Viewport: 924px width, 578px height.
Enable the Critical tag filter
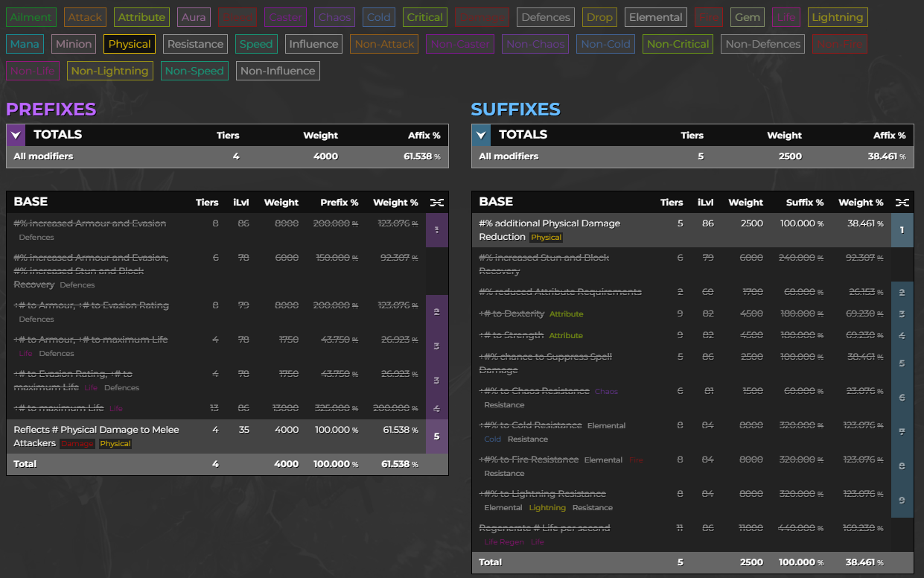tap(425, 17)
